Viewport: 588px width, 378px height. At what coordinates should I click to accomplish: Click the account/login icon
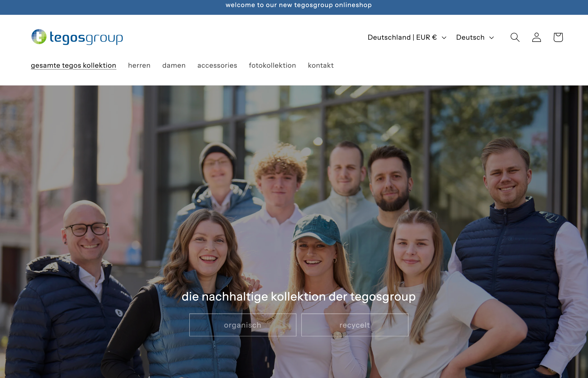coord(536,37)
